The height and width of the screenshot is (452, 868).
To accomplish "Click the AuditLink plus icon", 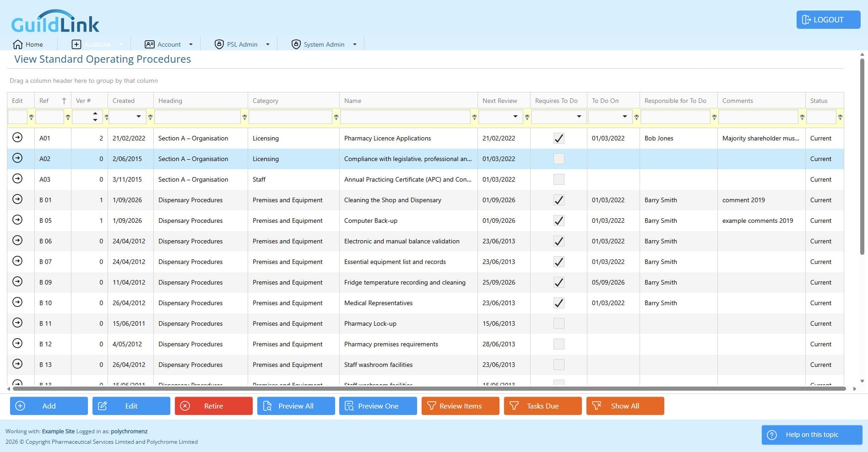I will coord(76,44).
